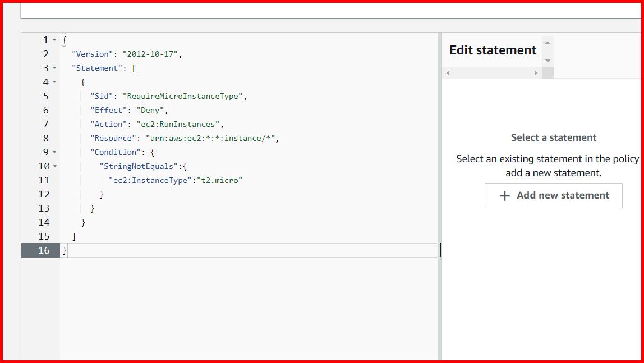Click the up arrow on Edit statement scrollbar
The width and height of the screenshot is (644, 363).
pos(547,42)
